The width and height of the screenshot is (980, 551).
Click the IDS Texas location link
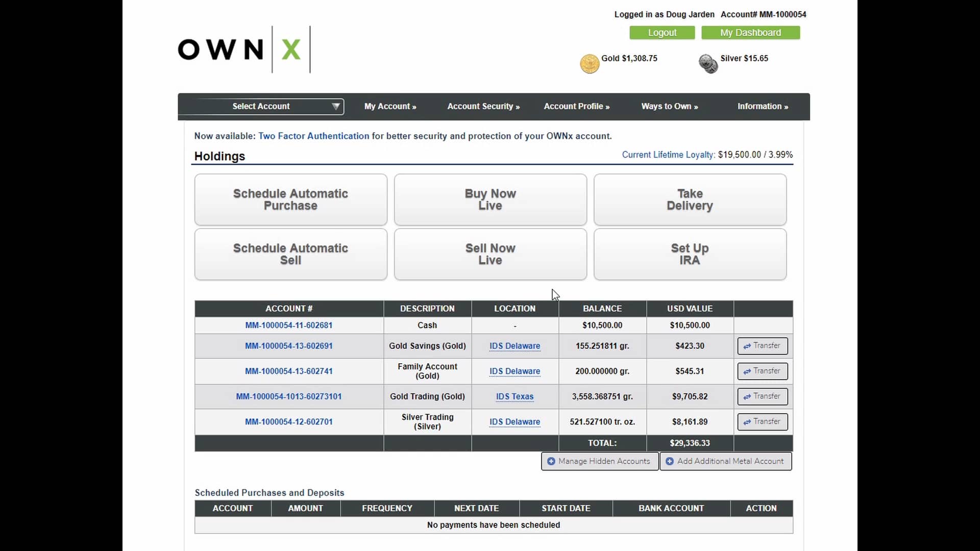(x=514, y=396)
